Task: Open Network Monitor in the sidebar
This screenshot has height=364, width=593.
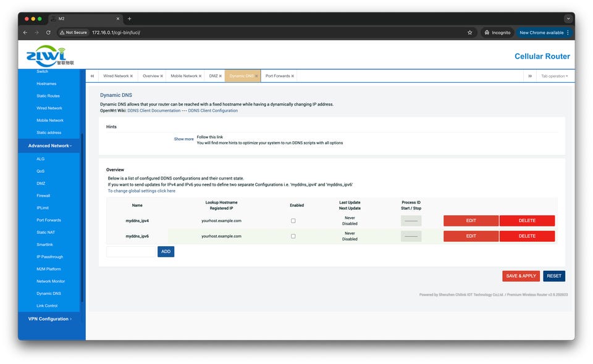Action: point(51,281)
